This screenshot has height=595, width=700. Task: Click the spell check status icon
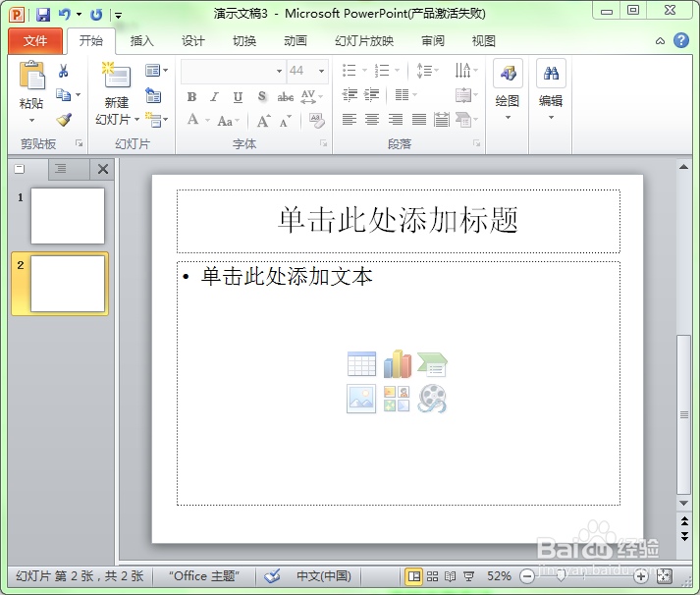(x=272, y=575)
